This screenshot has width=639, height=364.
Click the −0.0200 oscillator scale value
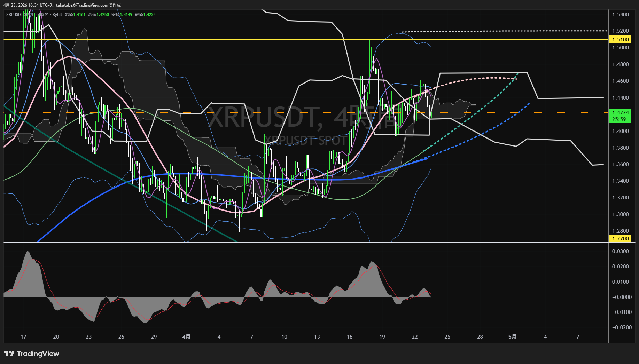pos(621,327)
